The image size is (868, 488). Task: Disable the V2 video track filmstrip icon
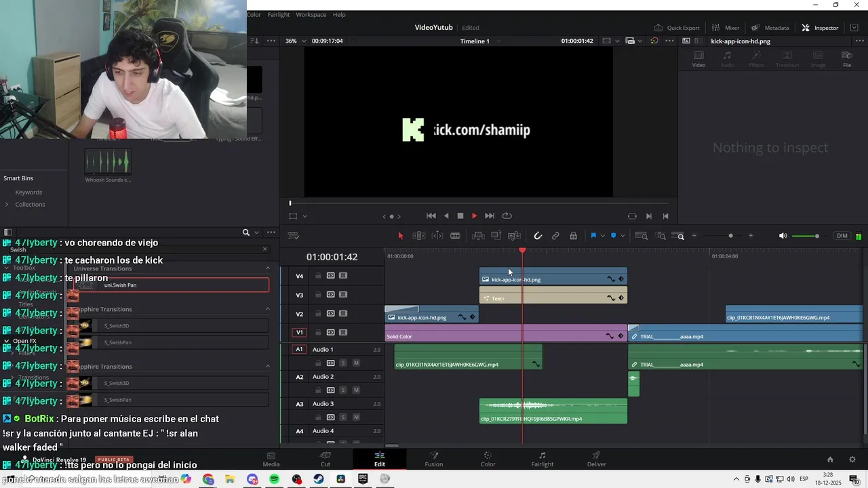pyautogui.click(x=343, y=314)
